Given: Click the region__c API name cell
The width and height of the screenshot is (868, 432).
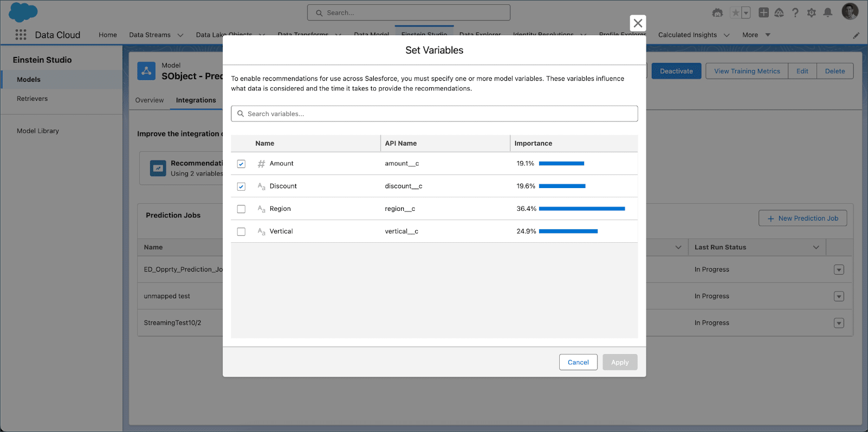Looking at the screenshot, I should point(400,209).
